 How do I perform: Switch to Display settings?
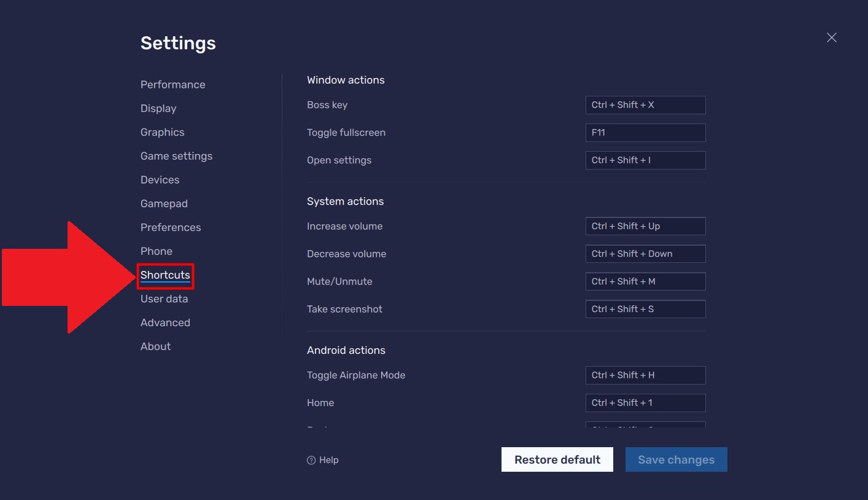point(158,108)
